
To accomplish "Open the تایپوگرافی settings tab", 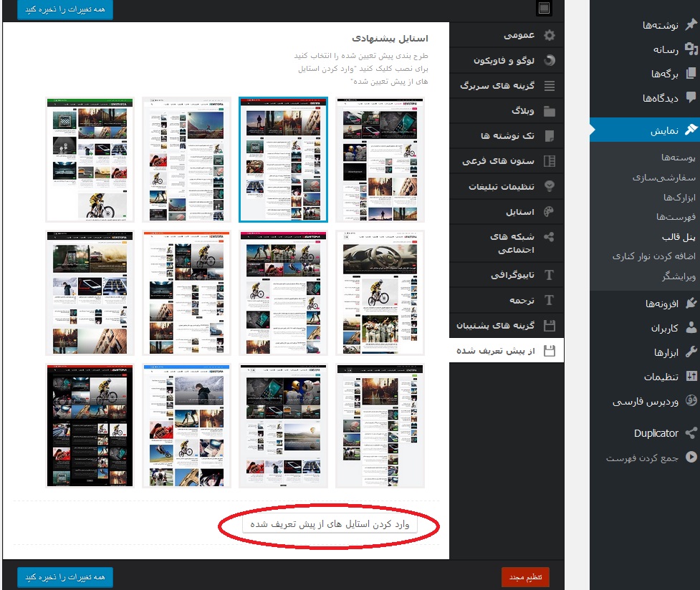I will point(512,275).
